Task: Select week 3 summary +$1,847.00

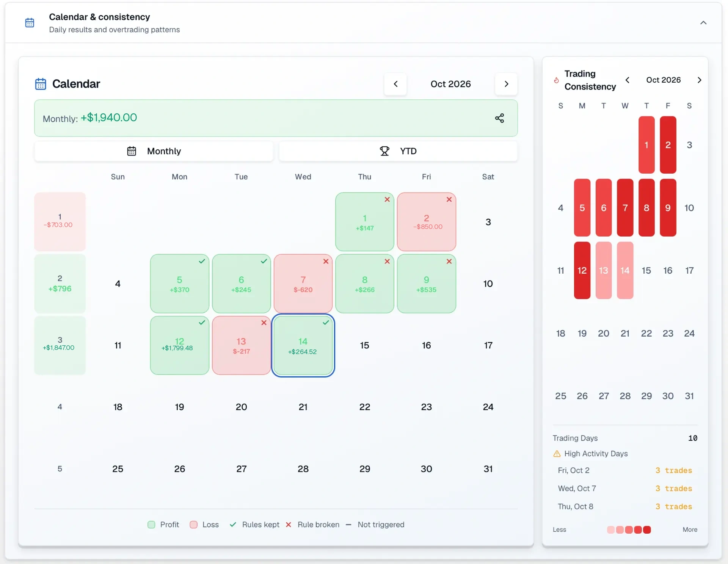Action: pos(60,345)
